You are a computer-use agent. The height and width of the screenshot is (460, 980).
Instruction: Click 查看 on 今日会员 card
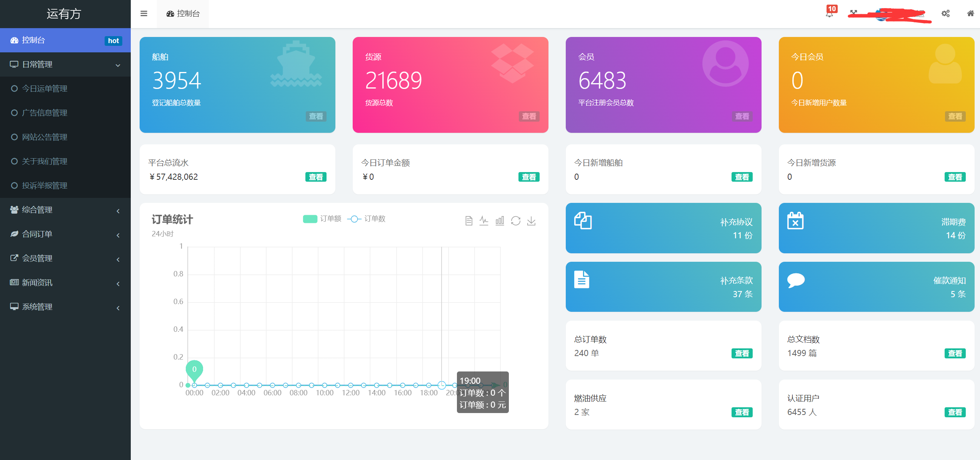955,116
